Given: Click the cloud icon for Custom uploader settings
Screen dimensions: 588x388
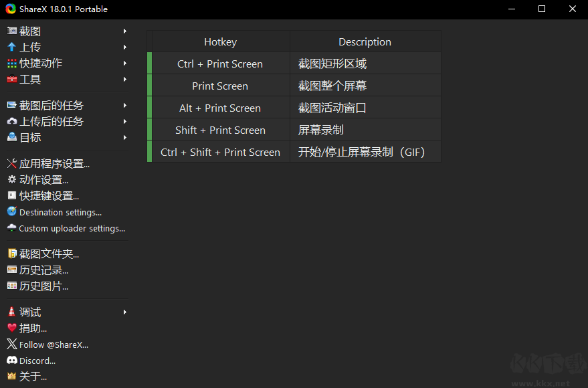Looking at the screenshot, I should pos(12,227).
